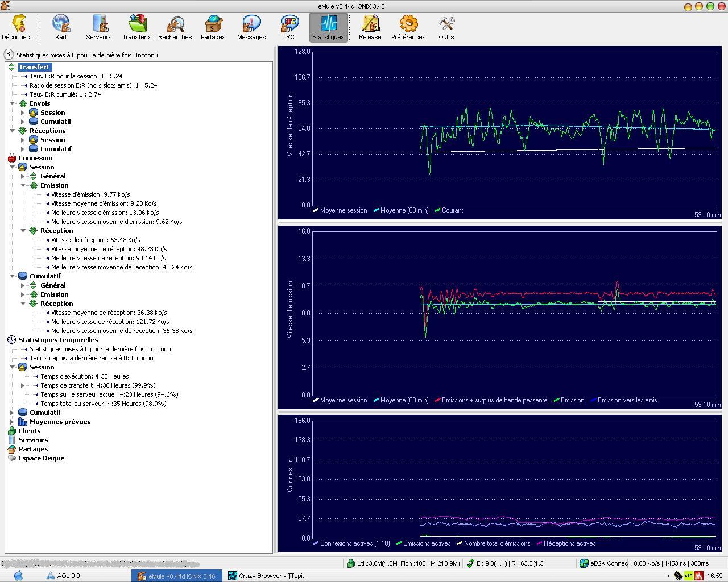Expand the Général node under Cumulatif
728x582 pixels.
click(23, 285)
